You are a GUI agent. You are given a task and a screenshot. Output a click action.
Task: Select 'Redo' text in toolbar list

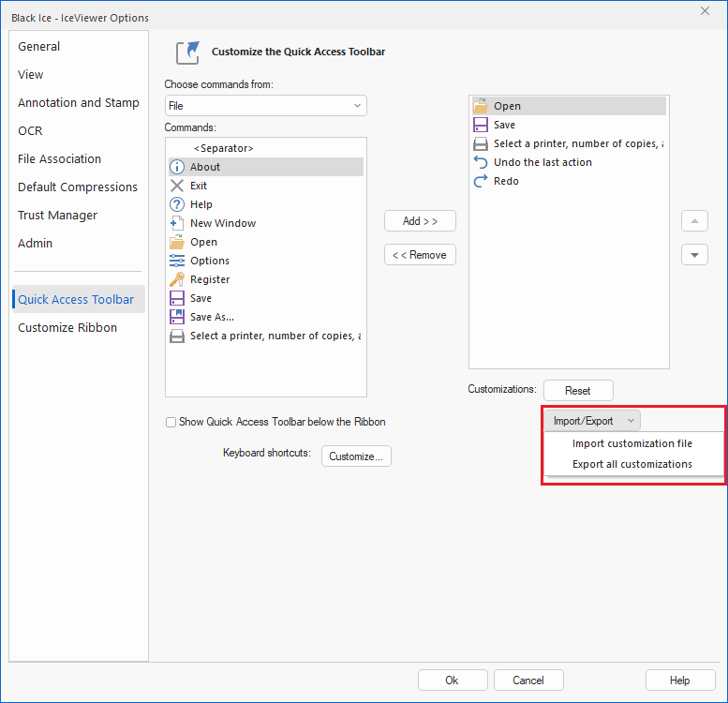coord(506,181)
